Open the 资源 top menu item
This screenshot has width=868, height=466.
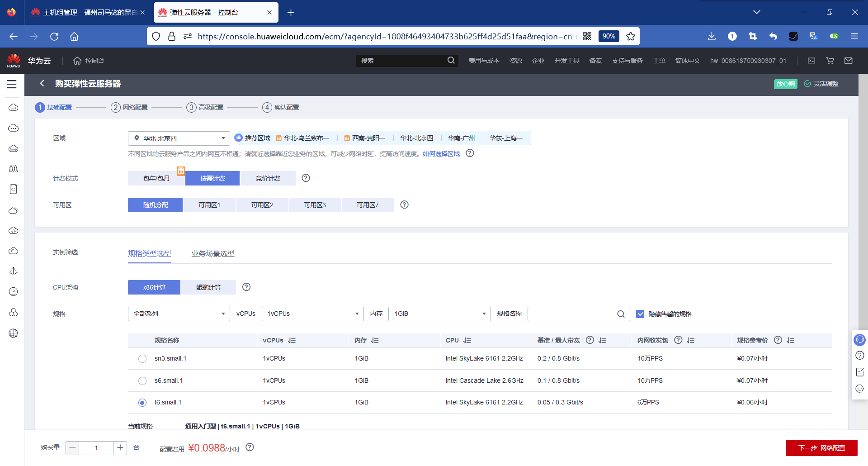[516, 61]
